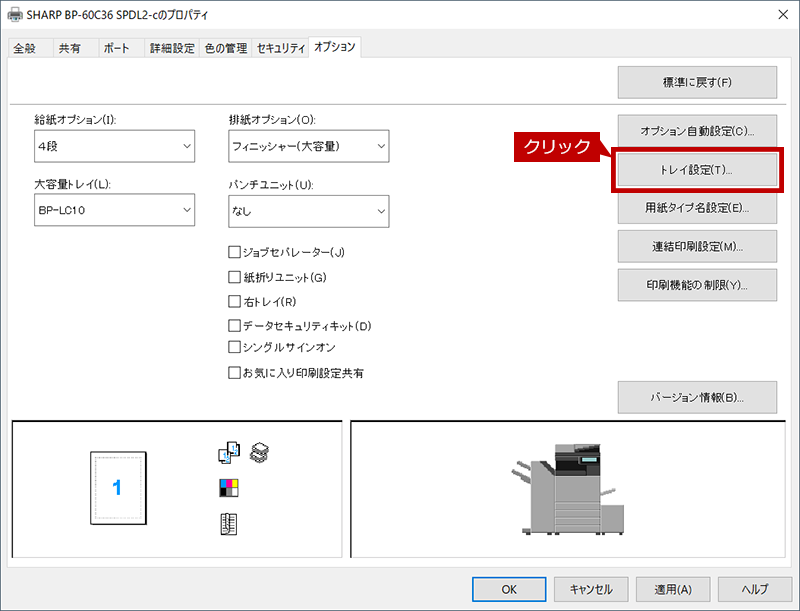
Task: Click the トレイ設定 button
Action: pyautogui.click(x=696, y=170)
